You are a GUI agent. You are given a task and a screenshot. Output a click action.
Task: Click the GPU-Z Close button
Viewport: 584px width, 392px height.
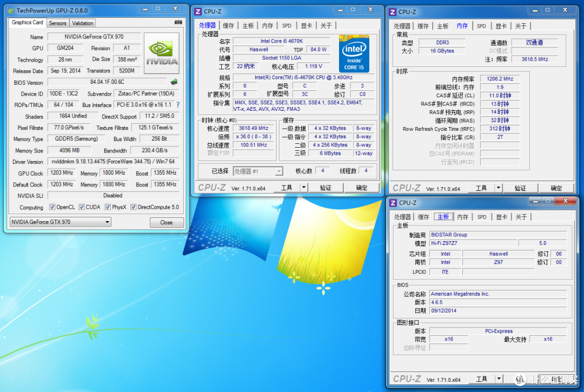[x=167, y=222]
